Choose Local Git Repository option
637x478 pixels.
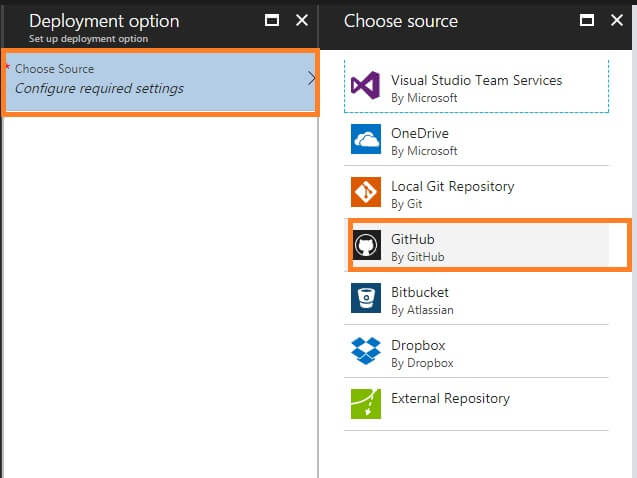[x=476, y=192]
